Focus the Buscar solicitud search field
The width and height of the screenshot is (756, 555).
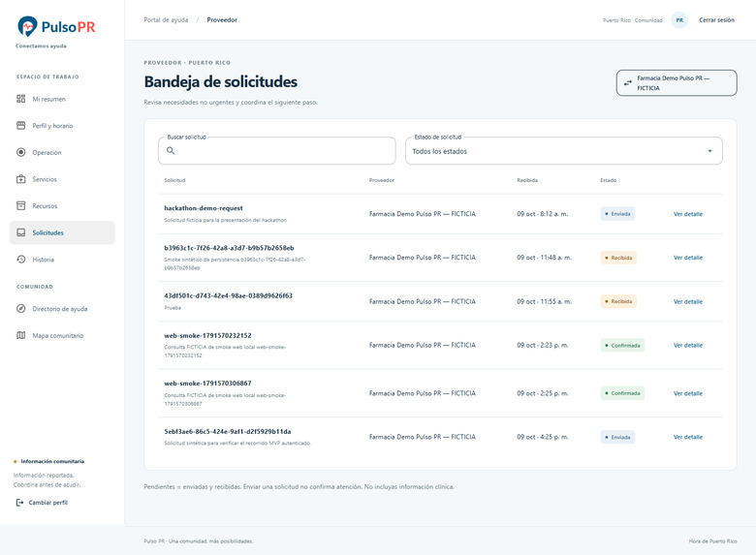coord(277,151)
